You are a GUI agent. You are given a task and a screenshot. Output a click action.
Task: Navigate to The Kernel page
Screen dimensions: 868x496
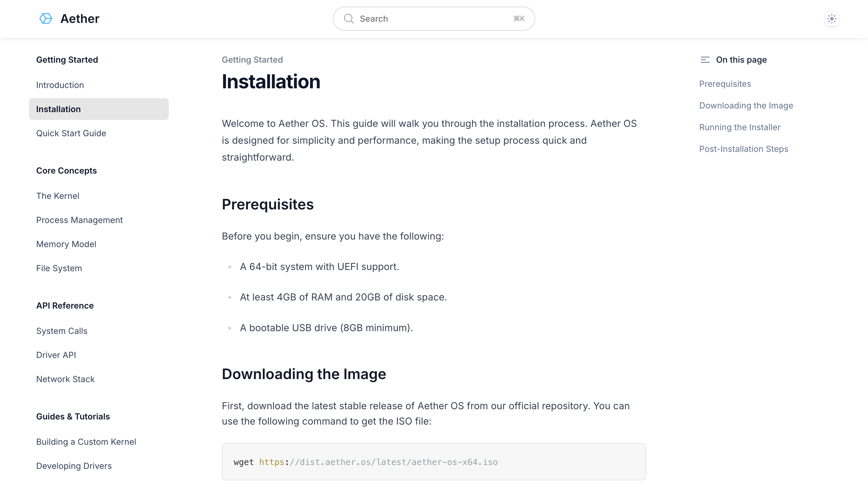(58, 196)
